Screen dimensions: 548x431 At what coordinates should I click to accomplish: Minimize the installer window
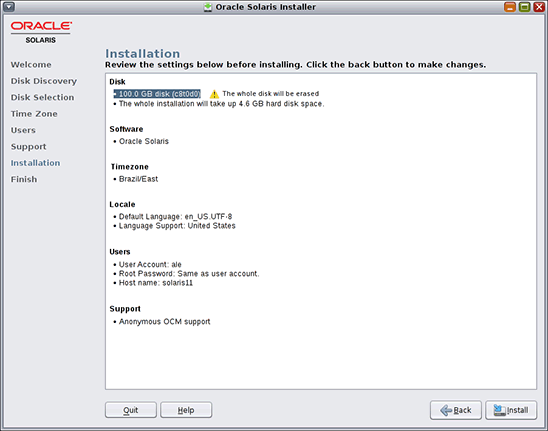coord(510,7)
